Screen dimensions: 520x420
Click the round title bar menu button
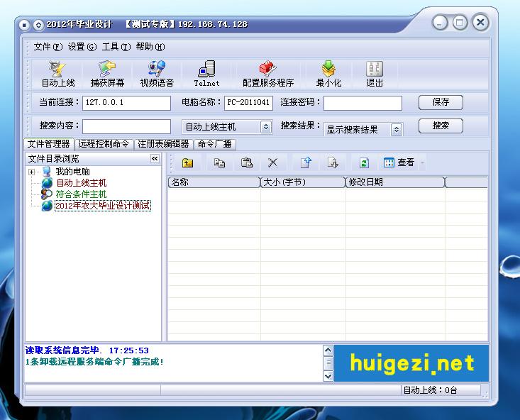pos(24,25)
